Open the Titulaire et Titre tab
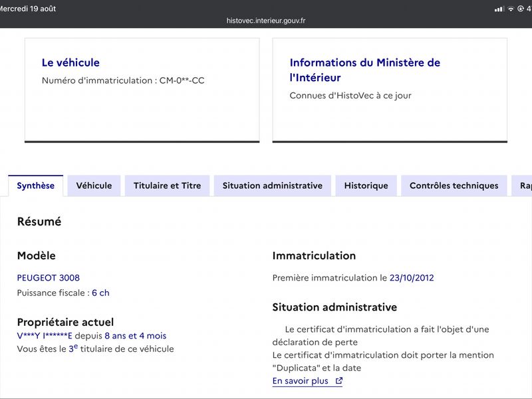Viewport: 532px width, 399px height. (168, 186)
